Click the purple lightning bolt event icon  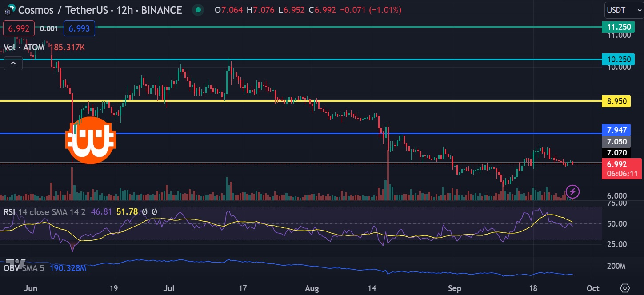[572, 192]
